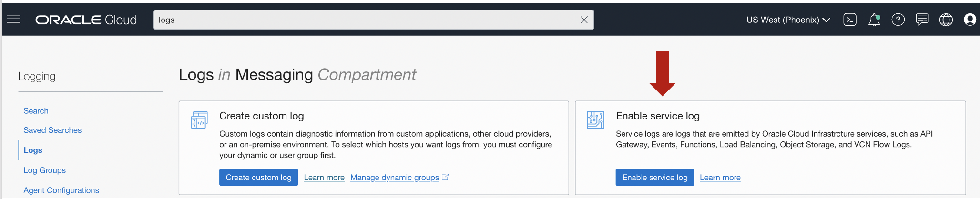Open the Manage dynamic groups link
Image resolution: width=980 pixels, height=199 pixels.
(395, 178)
